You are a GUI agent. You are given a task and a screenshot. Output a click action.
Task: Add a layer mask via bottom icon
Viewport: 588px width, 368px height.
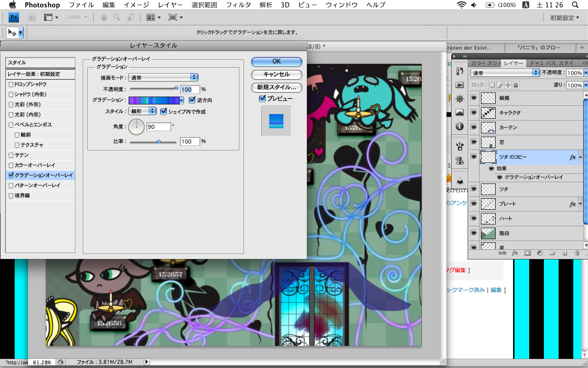tap(527, 253)
